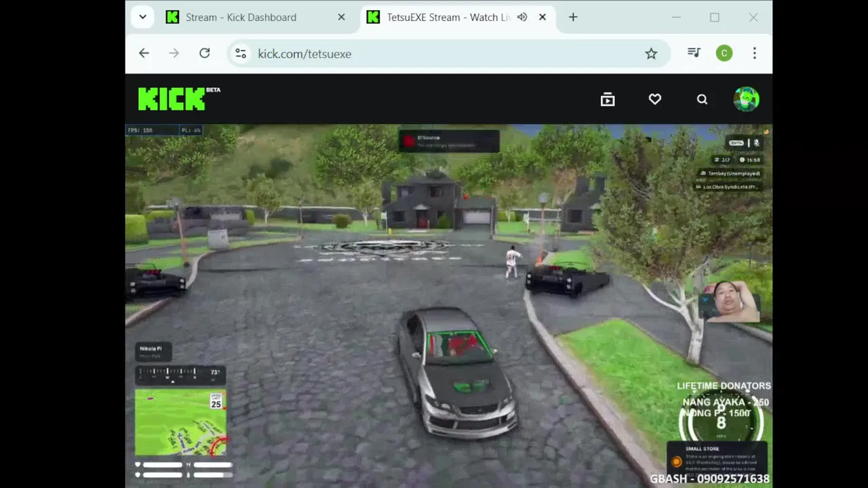Click the in-game speedometer gauge
Screen dimensions: 868x488
click(721, 422)
